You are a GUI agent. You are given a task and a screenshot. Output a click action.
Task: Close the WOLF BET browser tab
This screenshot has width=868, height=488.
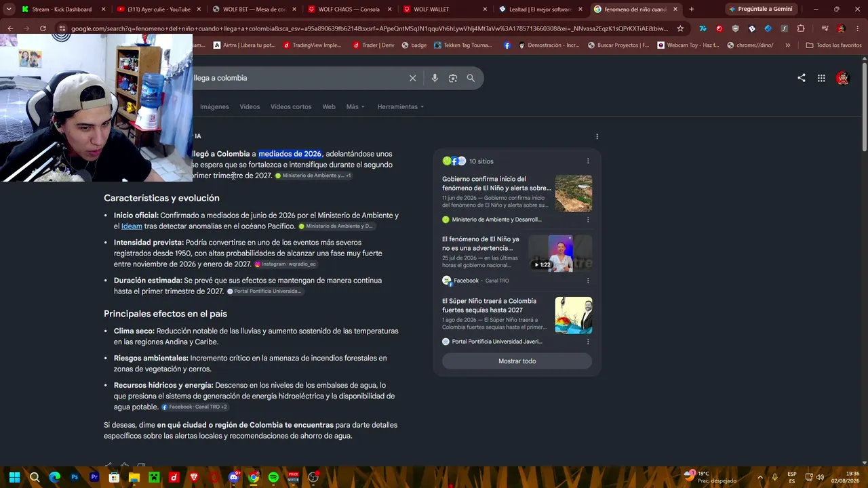pos(294,9)
